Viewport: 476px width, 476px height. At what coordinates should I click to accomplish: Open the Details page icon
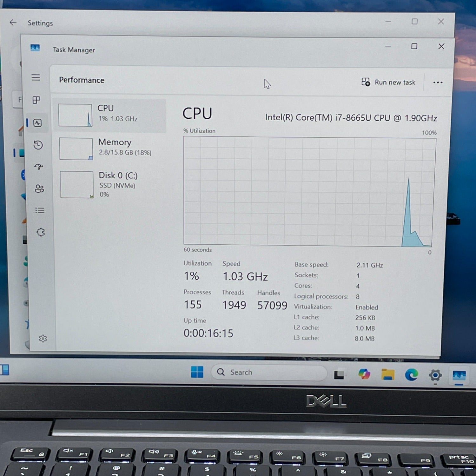tap(40, 210)
